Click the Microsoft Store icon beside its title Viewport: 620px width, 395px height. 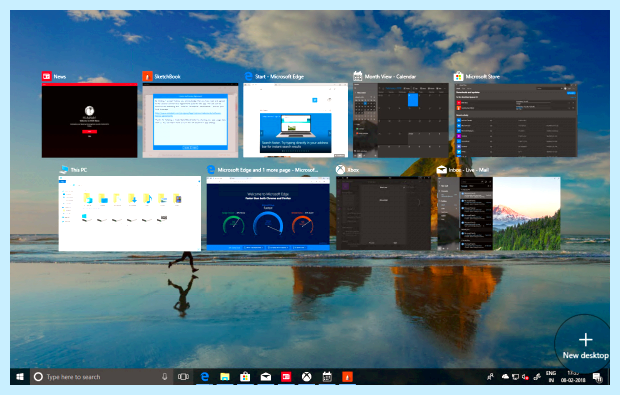tap(459, 76)
